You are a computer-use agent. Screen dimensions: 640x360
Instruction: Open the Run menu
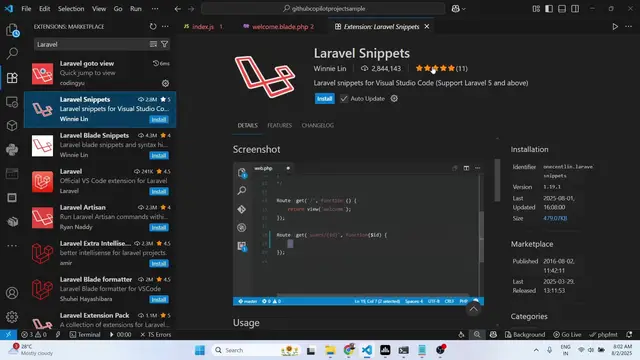[136, 9]
